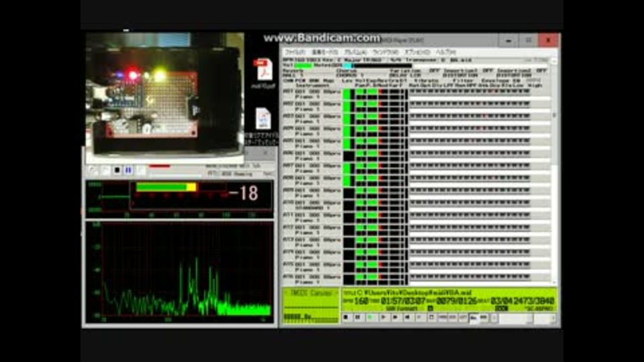Image resolution: width=644 pixels, height=362 pixels.
Task: Select the A01 Piano 1 channel row
Action: pyautogui.click(x=312, y=95)
